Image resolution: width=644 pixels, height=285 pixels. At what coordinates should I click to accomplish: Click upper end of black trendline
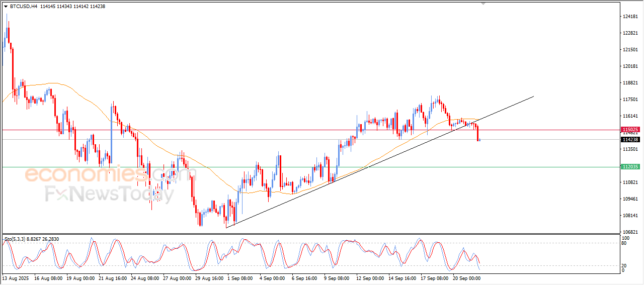(533, 96)
